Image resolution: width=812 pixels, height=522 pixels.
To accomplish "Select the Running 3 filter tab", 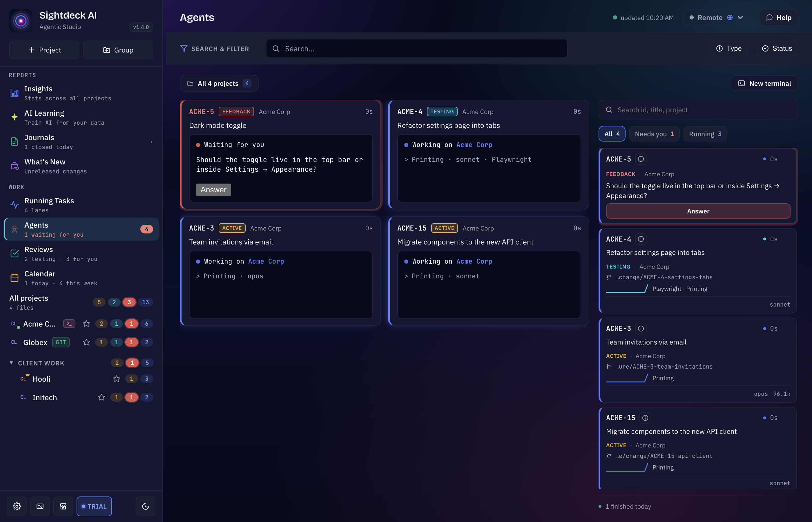I will (705, 134).
